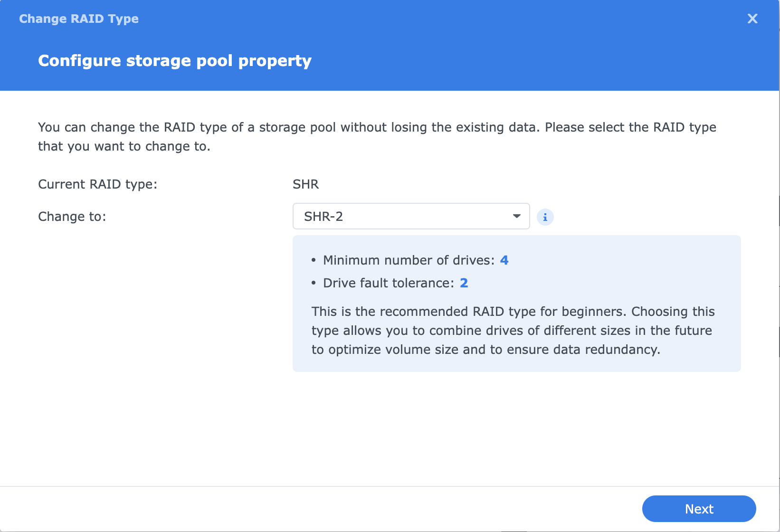Click the bullet before Drive fault tolerance
This screenshot has height=532, width=780.
pyautogui.click(x=314, y=283)
